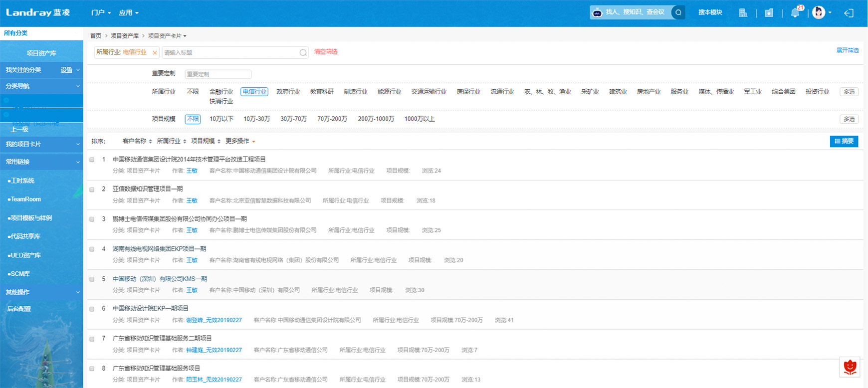The height and width of the screenshot is (388, 868).
Task: Filter project size 1000万以上
Action: tap(420, 119)
